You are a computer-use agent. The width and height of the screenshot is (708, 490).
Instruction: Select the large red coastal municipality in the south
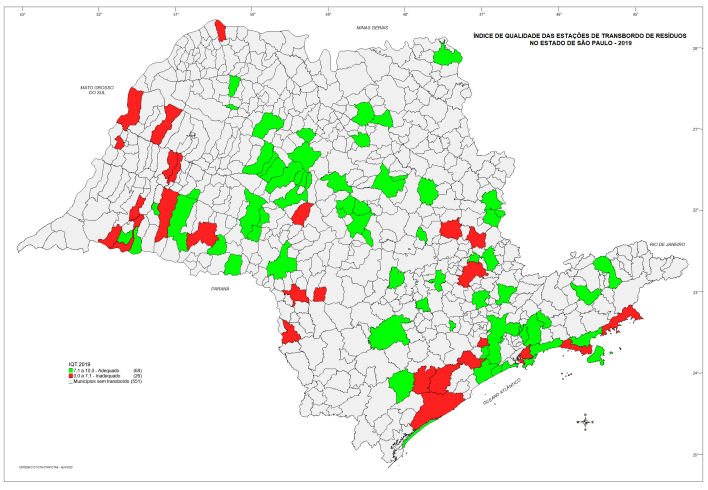pyautogui.click(x=437, y=395)
